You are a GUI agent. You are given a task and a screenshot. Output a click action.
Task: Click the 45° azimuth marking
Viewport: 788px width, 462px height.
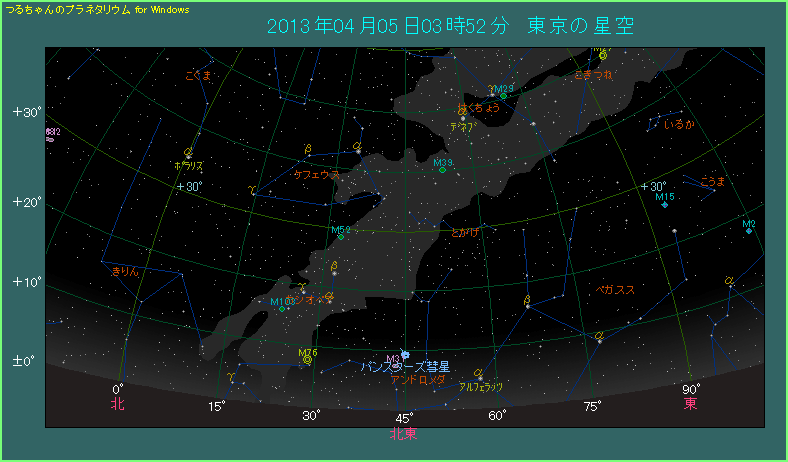tap(404, 417)
